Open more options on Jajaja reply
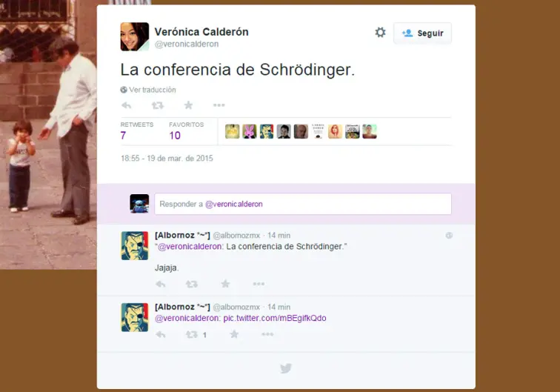The width and height of the screenshot is (560, 392). (259, 284)
